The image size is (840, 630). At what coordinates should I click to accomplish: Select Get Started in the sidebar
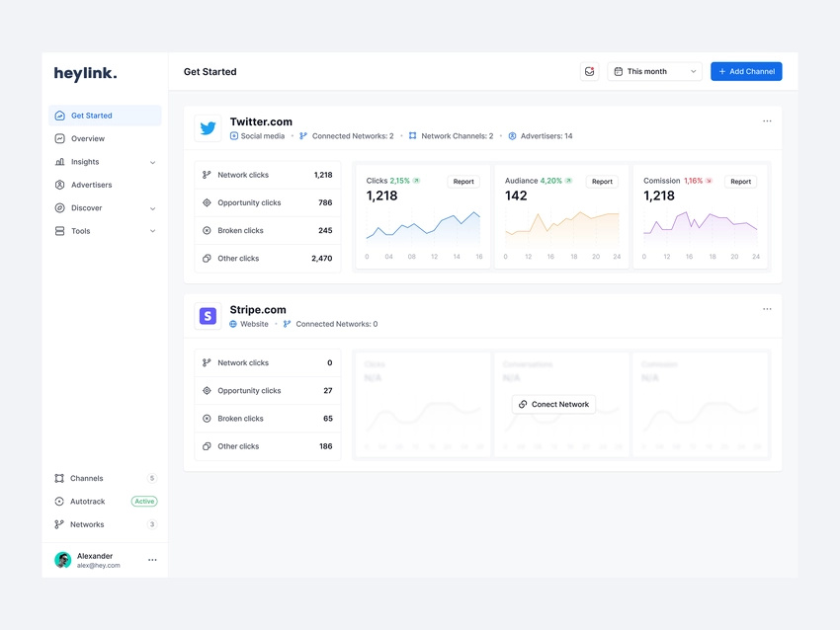[85, 115]
